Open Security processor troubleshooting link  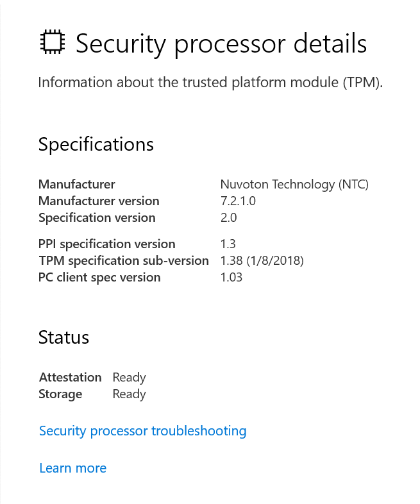pyautogui.click(x=143, y=431)
